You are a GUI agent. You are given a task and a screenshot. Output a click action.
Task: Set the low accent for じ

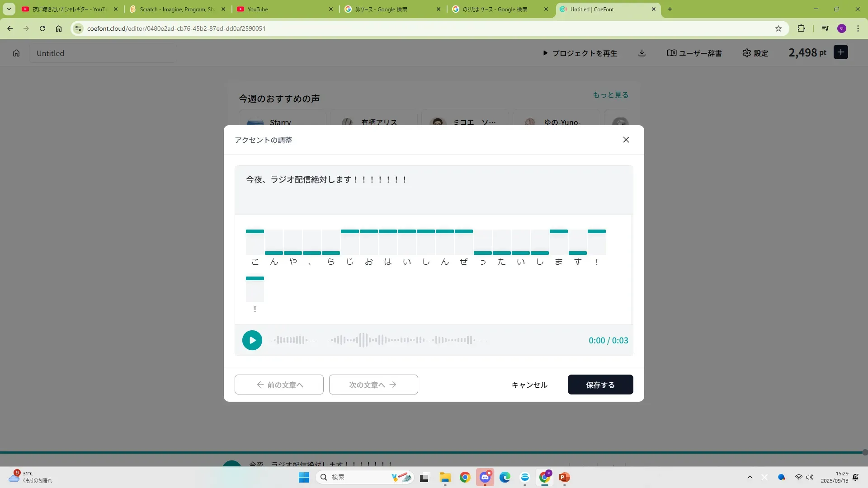[x=350, y=253]
